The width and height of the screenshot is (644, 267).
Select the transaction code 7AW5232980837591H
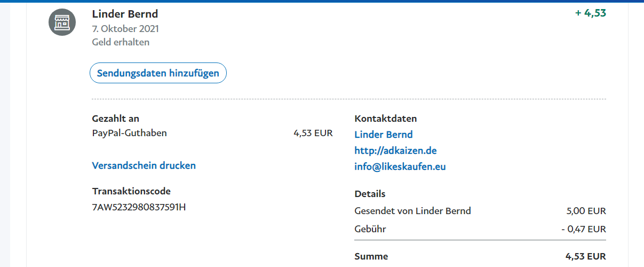pyautogui.click(x=139, y=207)
